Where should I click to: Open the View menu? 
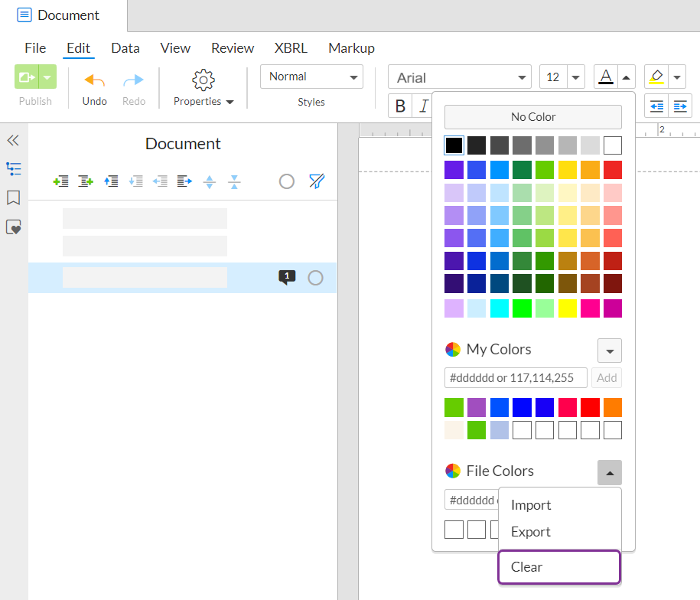[x=175, y=48]
